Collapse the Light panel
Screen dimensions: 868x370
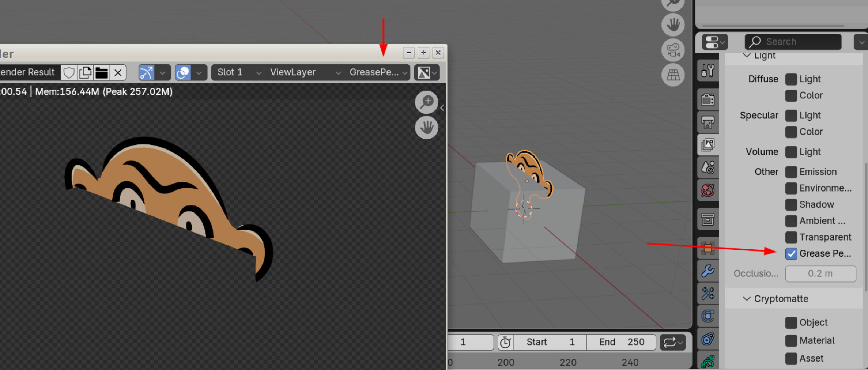click(747, 55)
